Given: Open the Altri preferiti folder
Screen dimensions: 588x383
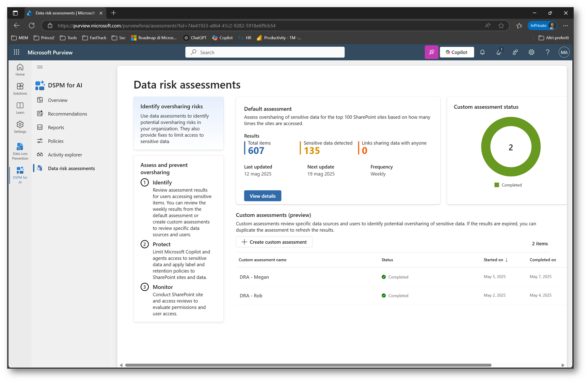Looking at the screenshot, I should (x=554, y=38).
